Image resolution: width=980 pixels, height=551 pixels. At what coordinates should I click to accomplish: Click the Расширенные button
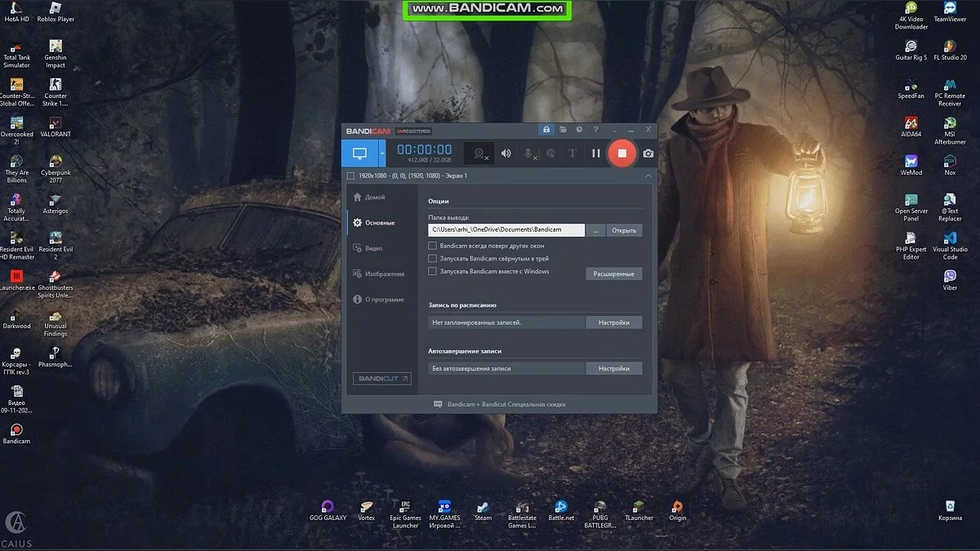613,274
